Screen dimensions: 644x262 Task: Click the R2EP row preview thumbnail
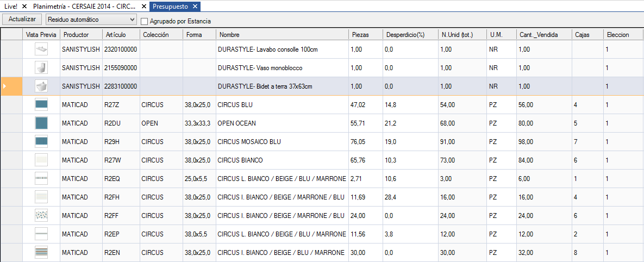[x=41, y=234]
